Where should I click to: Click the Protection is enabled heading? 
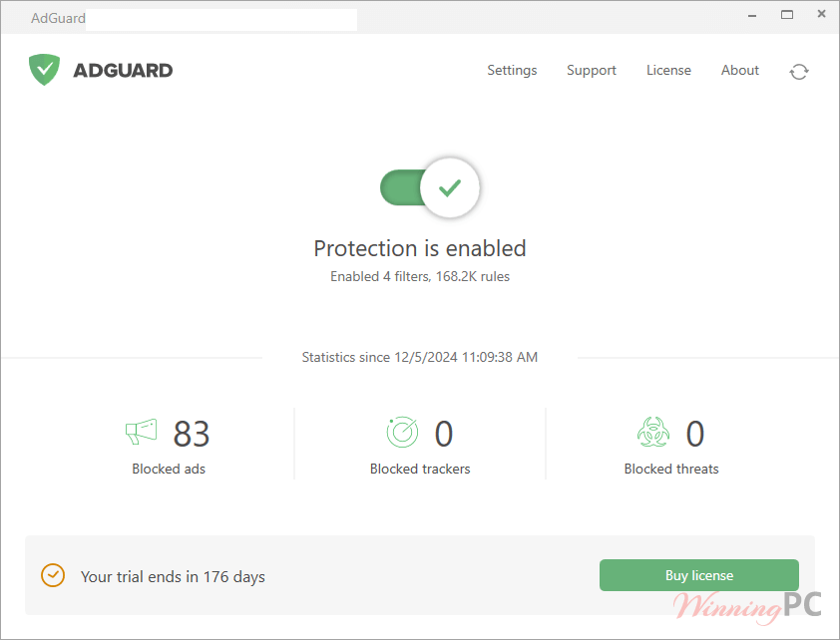coord(419,248)
